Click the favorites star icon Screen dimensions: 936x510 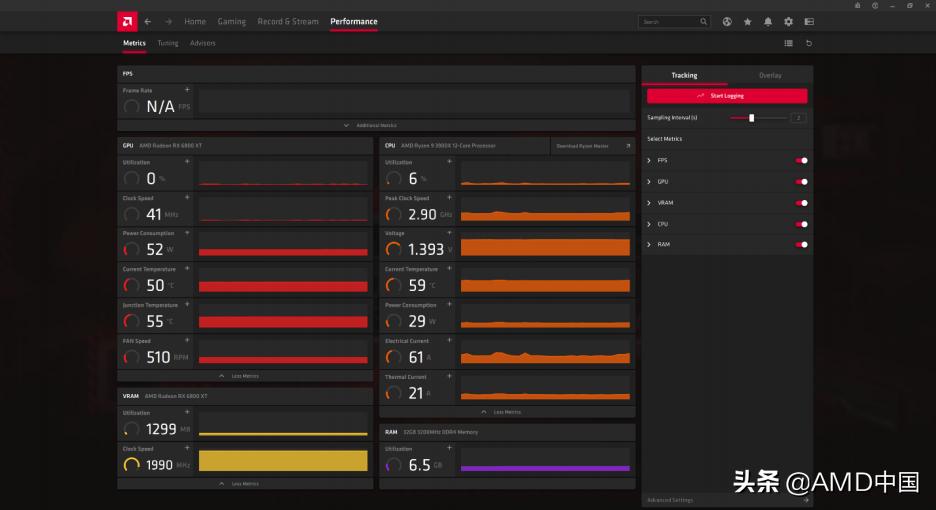click(747, 21)
